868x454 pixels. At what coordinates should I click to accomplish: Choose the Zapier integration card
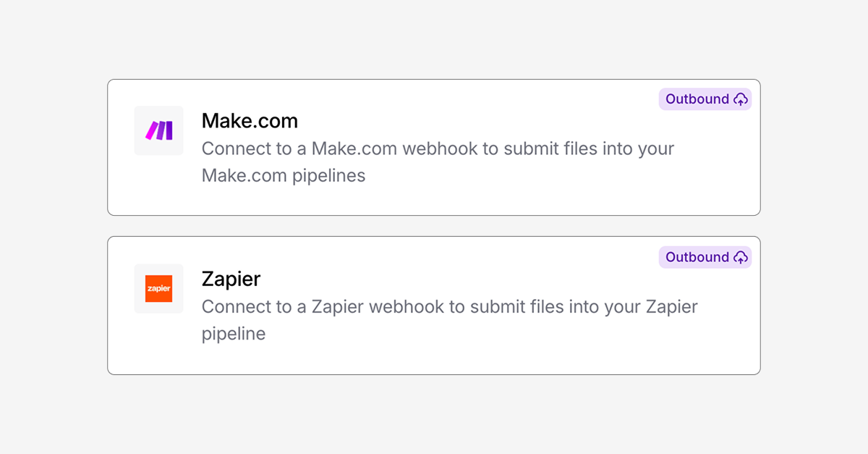(434, 306)
